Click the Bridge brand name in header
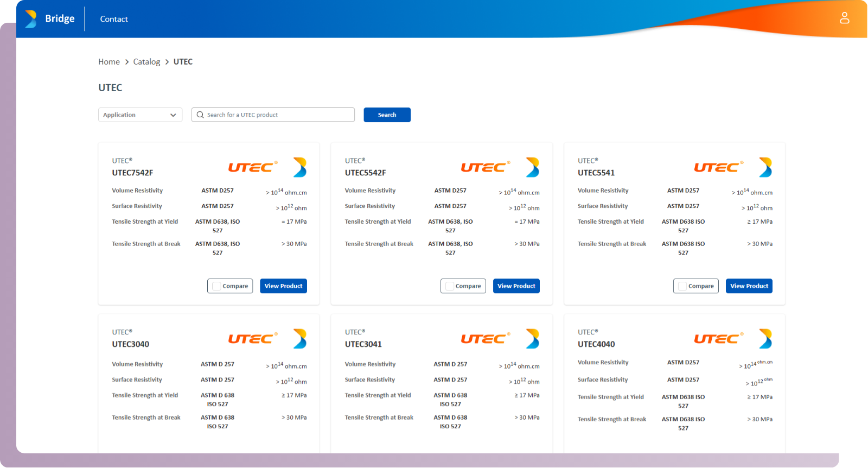 (x=60, y=18)
